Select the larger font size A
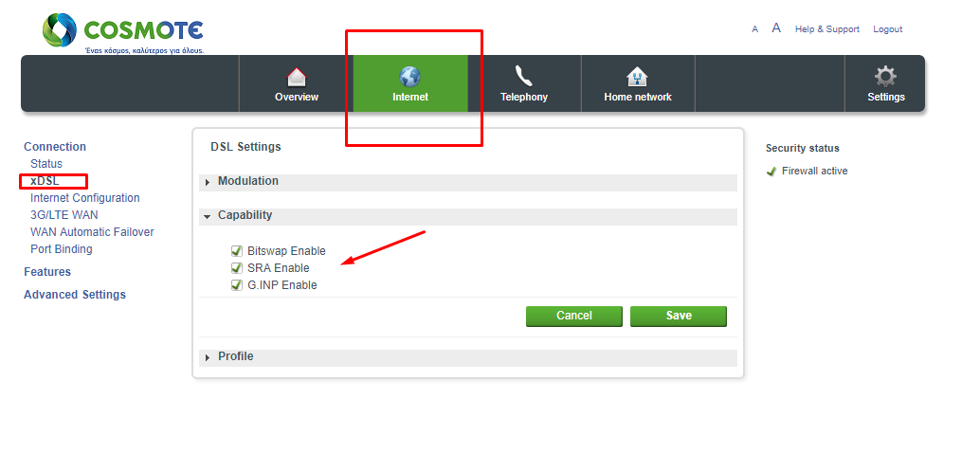The width and height of the screenshot is (980, 454). (776, 28)
